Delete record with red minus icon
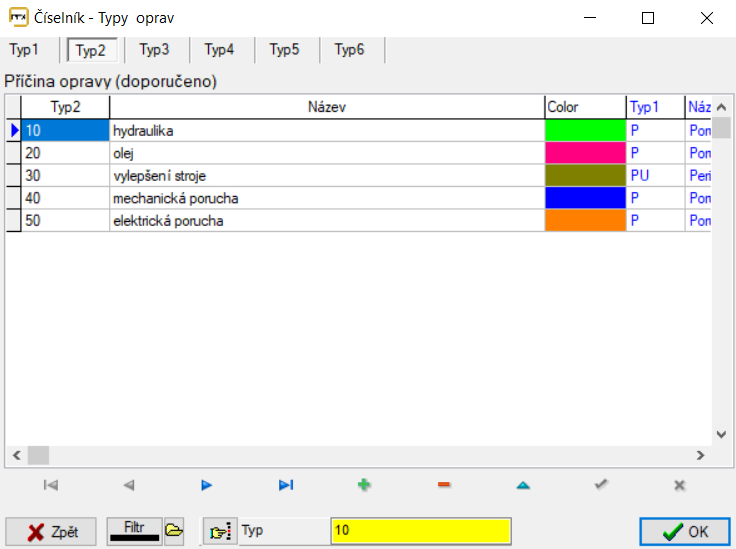This screenshot has width=736, height=549. [x=444, y=485]
